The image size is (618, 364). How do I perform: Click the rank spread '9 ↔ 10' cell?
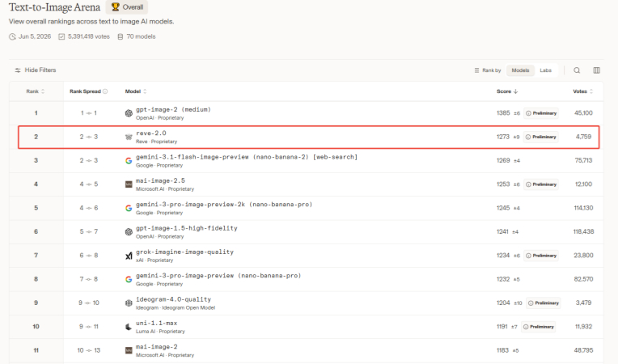[89, 303]
